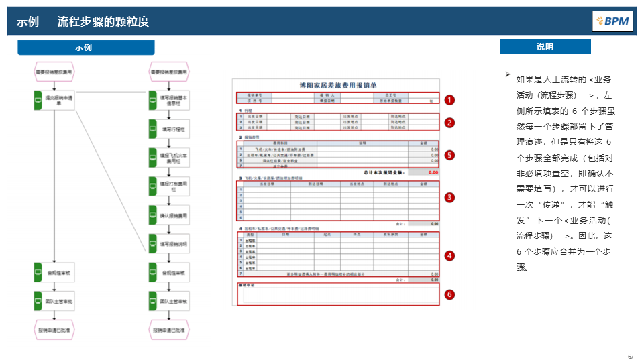Click page number 67

coord(631,357)
